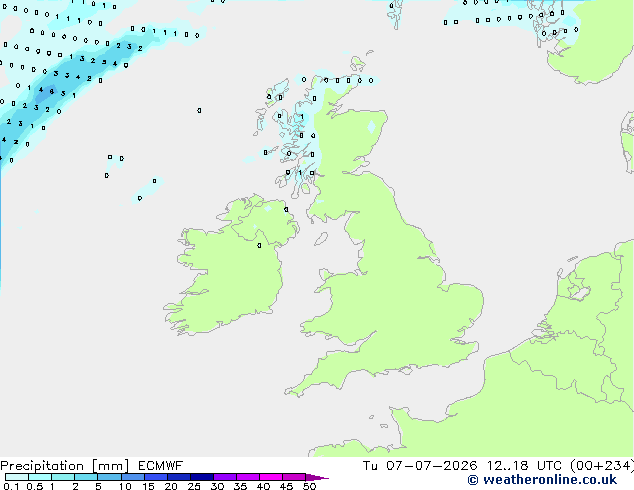Pick the 10–15 mm blue swatch

133,477
